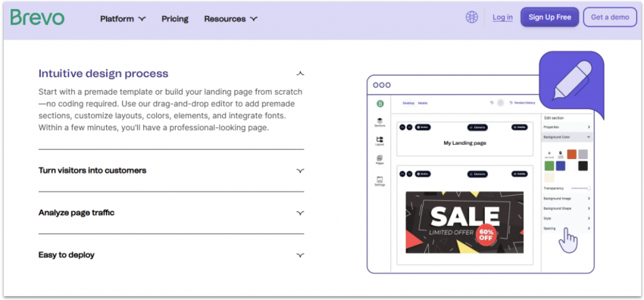The width and height of the screenshot is (644, 300).
Task: Expand the Background Image row
Action: 567,198
